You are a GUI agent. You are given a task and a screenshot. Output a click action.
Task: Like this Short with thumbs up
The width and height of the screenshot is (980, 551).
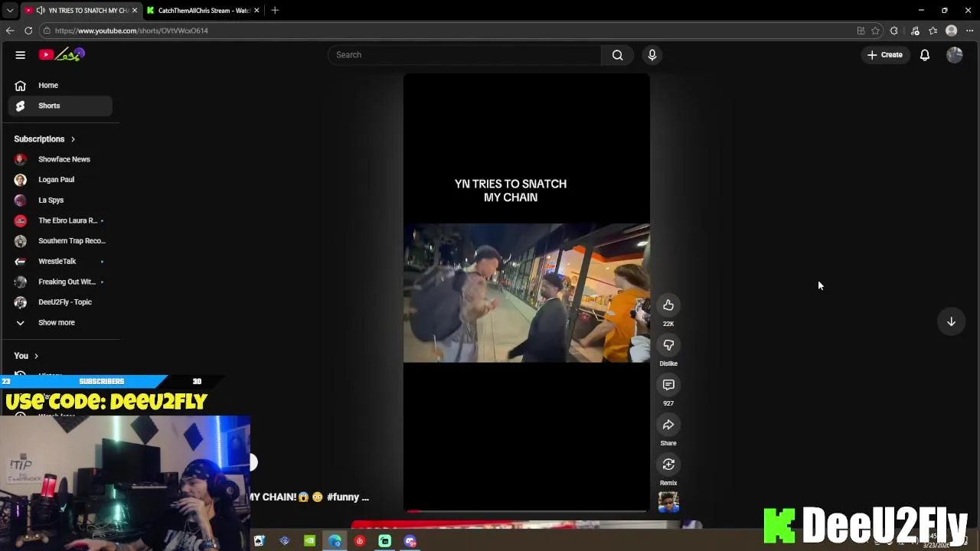tap(668, 305)
